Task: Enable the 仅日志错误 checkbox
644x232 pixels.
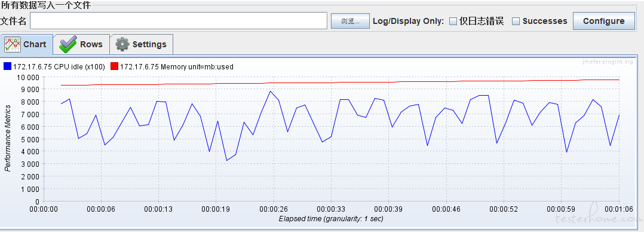Action: coord(453,22)
